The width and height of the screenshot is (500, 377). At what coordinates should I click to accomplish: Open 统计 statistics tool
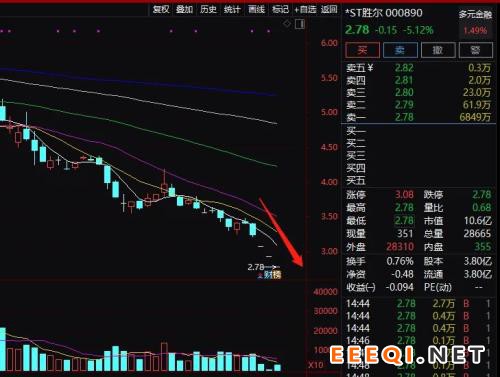[x=232, y=9]
